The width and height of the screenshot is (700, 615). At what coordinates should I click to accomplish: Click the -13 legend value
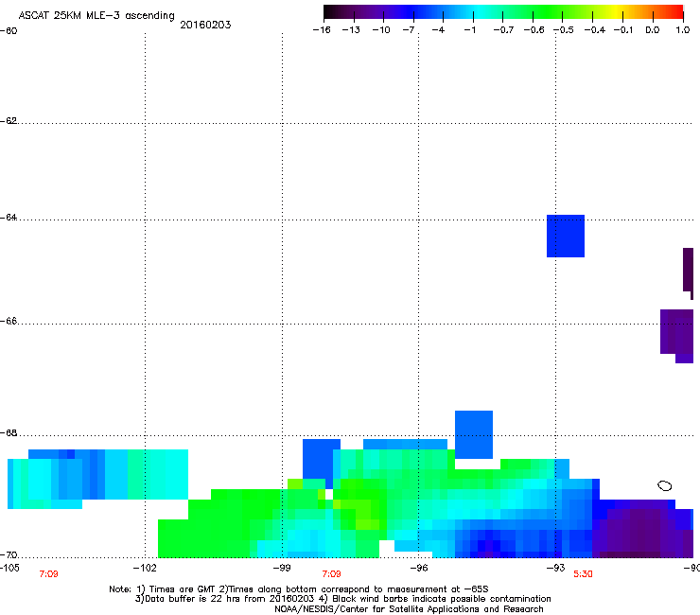tap(351, 30)
